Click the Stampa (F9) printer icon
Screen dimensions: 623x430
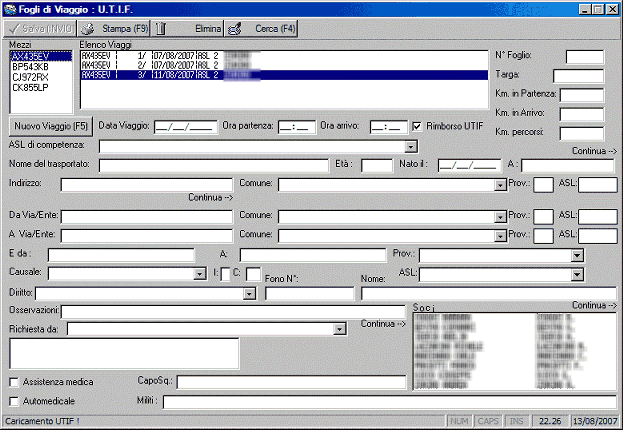click(87, 29)
